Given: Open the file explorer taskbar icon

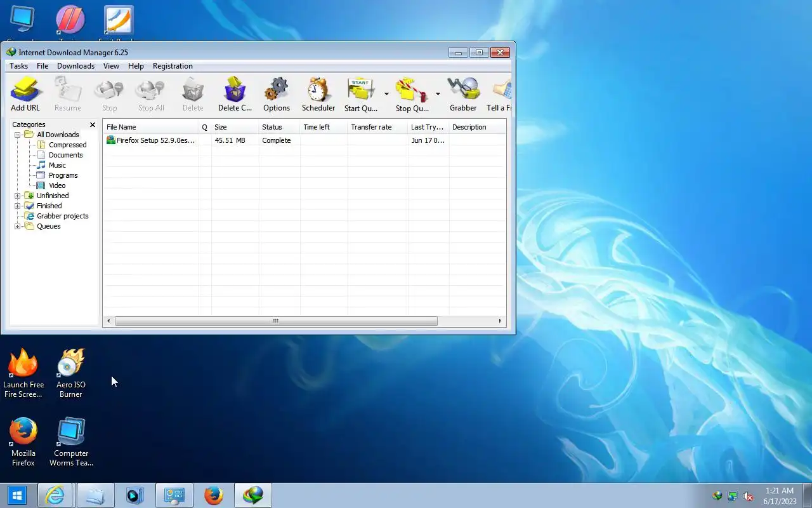Looking at the screenshot, I should pos(95,495).
